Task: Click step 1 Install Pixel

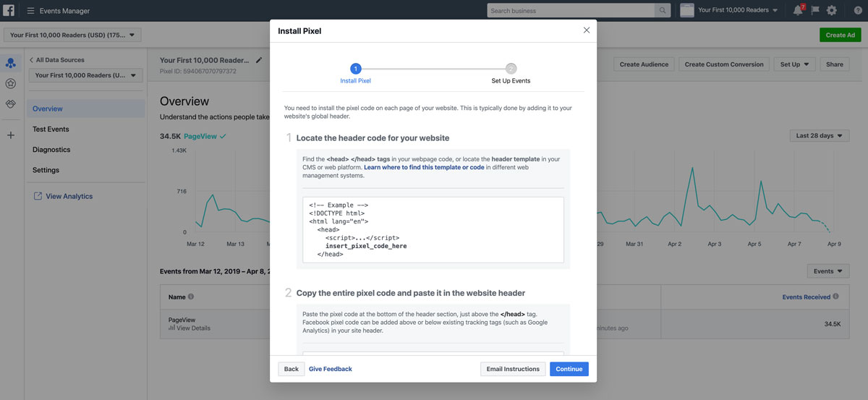Action: point(355,74)
